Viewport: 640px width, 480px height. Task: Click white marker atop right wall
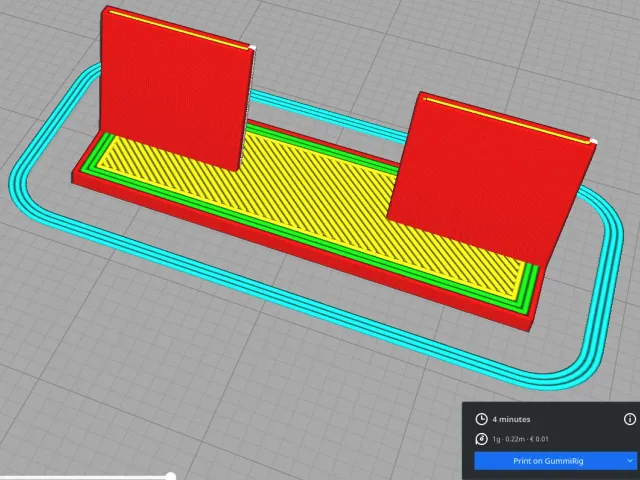[x=594, y=141]
